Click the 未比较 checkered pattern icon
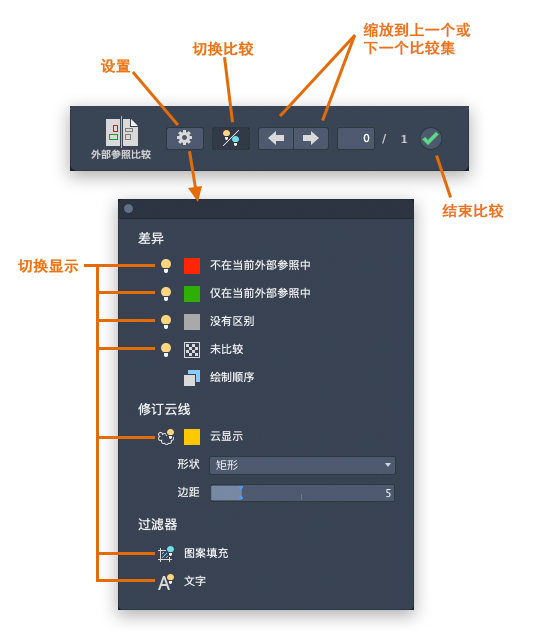 (x=192, y=350)
